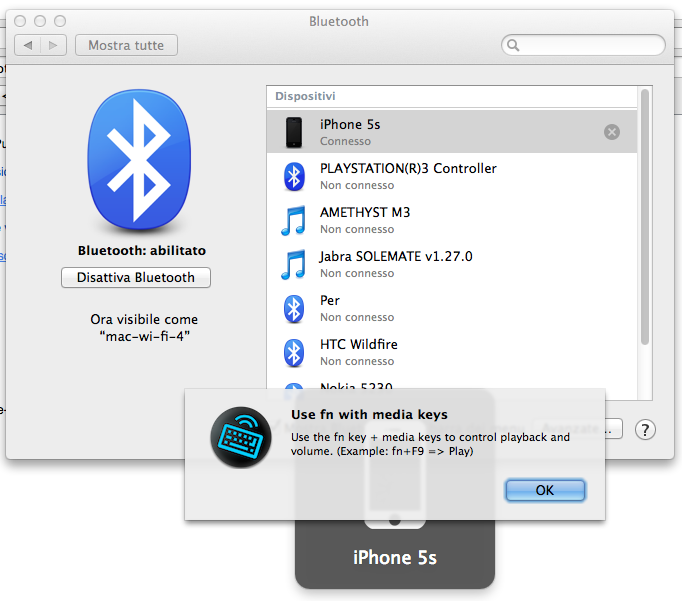Click the Connesso status under iPhone 5s
This screenshot has width=682, height=601.
[x=345, y=141]
